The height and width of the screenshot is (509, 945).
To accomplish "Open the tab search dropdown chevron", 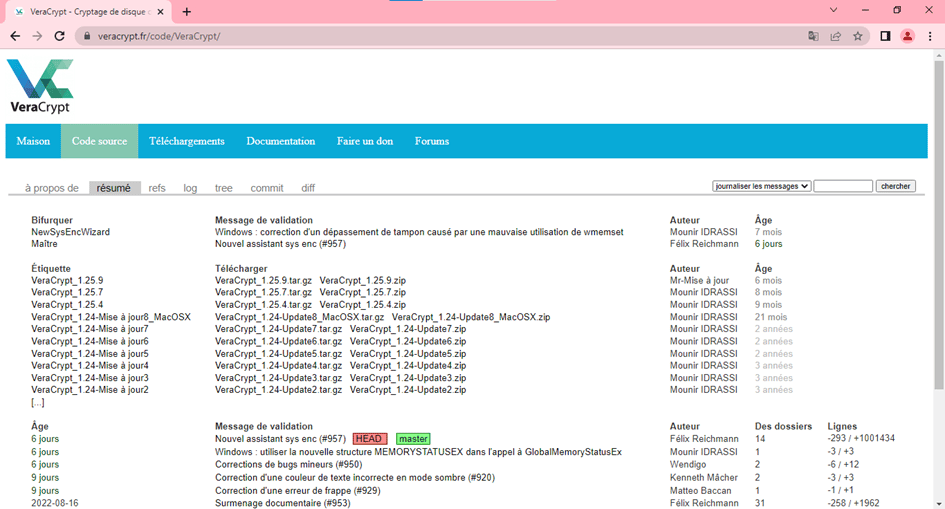I will pos(834,10).
